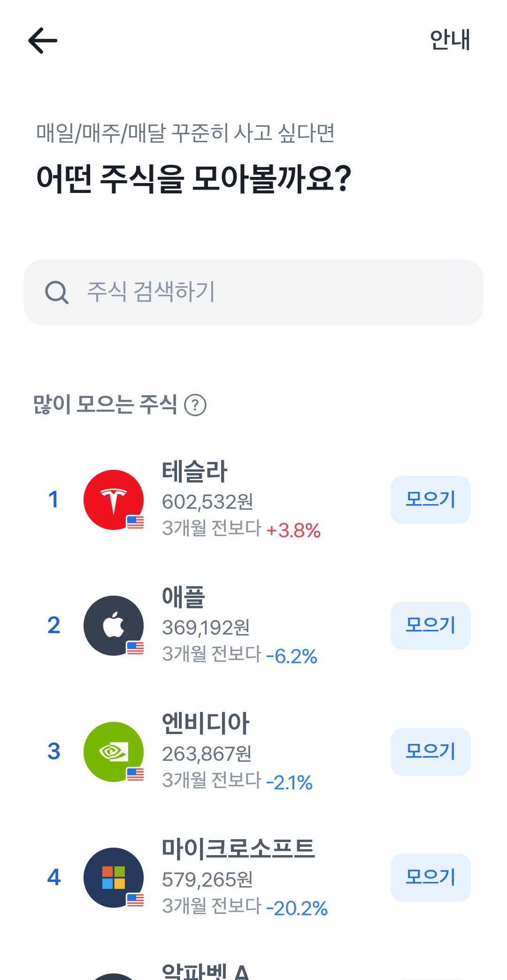
Task: Focus the 주식 검색하기 search field
Action: [x=263, y=292]
